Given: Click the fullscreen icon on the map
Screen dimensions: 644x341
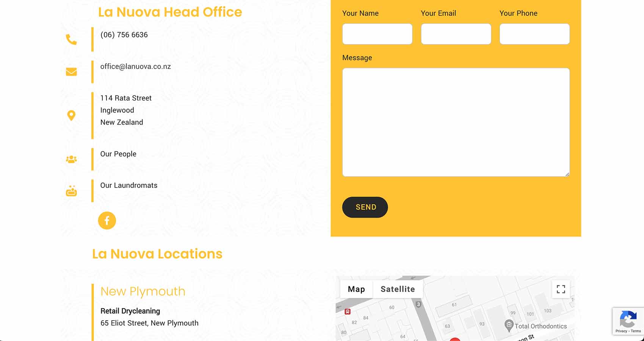Looking at the screenshot, I should click(561, 289).
